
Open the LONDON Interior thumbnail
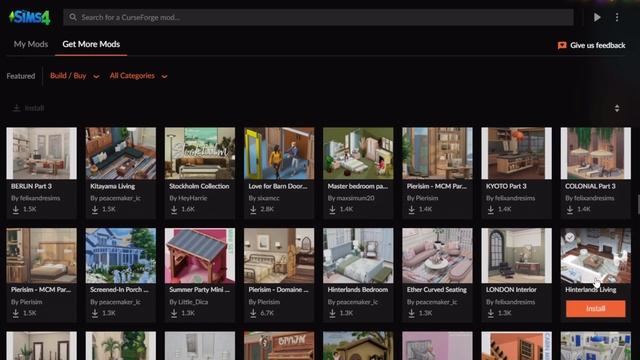pyautogui.click(x=516, y=256)
